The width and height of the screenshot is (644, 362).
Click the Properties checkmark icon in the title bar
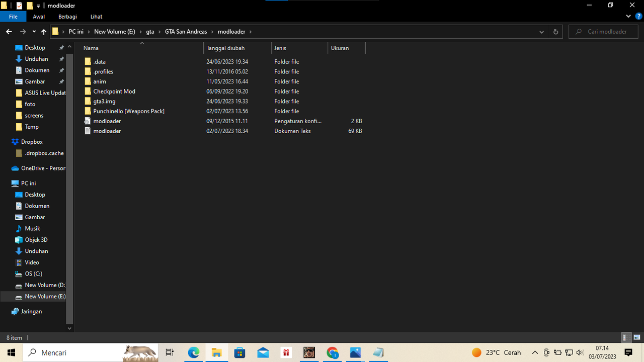20,6
